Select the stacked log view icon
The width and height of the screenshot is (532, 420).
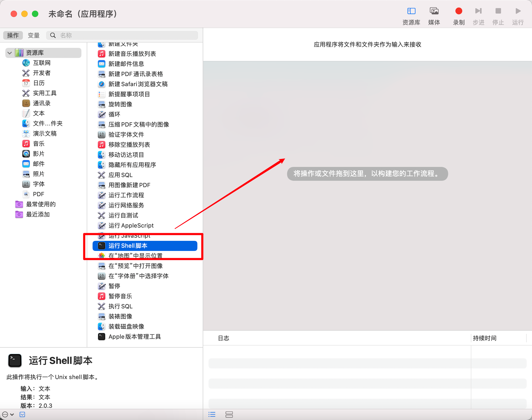pos(229,414)
